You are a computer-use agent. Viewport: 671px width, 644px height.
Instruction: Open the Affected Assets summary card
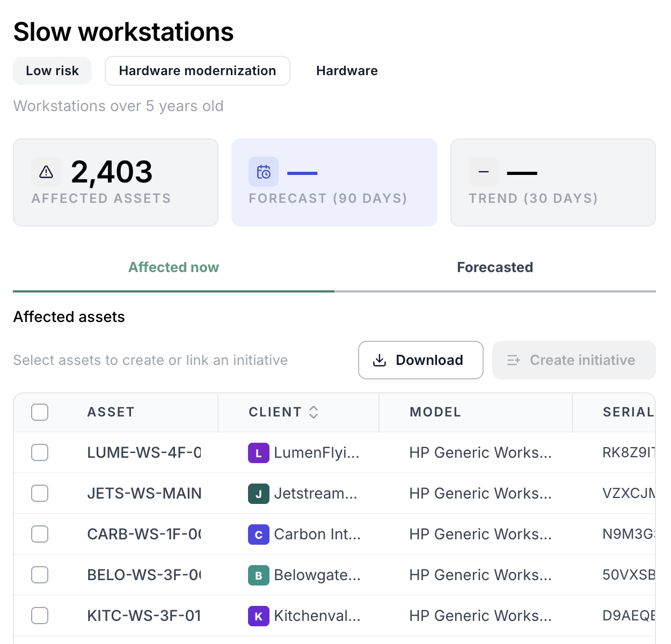115,182
